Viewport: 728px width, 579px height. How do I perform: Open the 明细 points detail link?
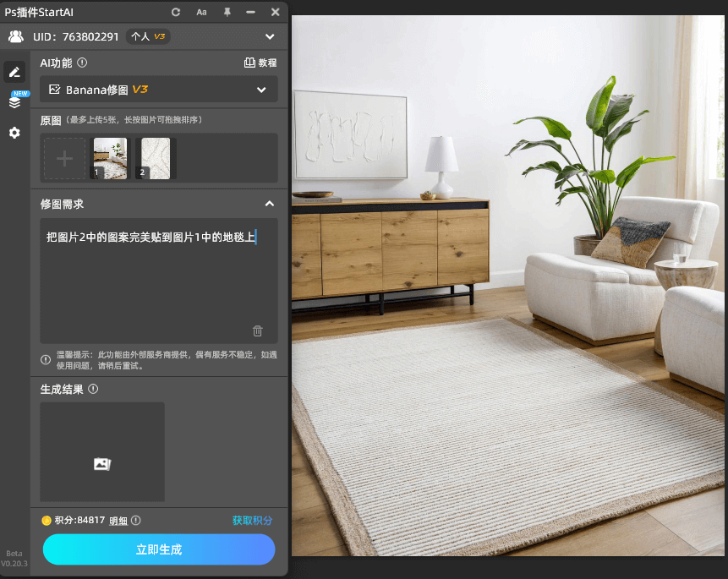click(x=118, y=521)
